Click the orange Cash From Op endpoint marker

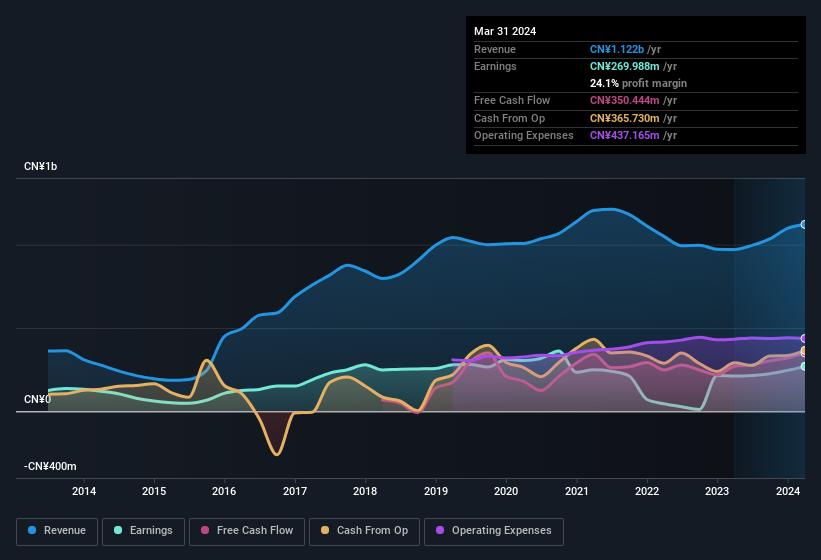tap(804, 351)
